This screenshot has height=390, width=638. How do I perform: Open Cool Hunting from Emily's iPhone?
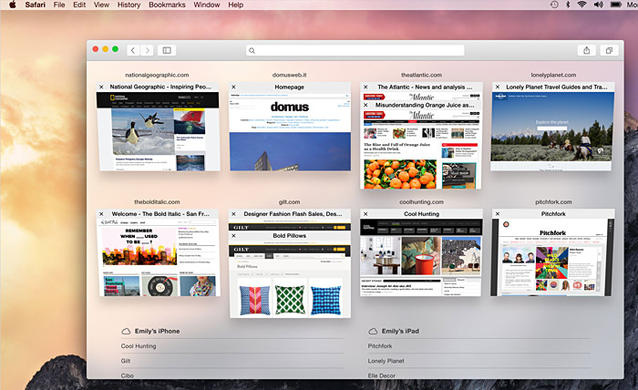point(138,346)
